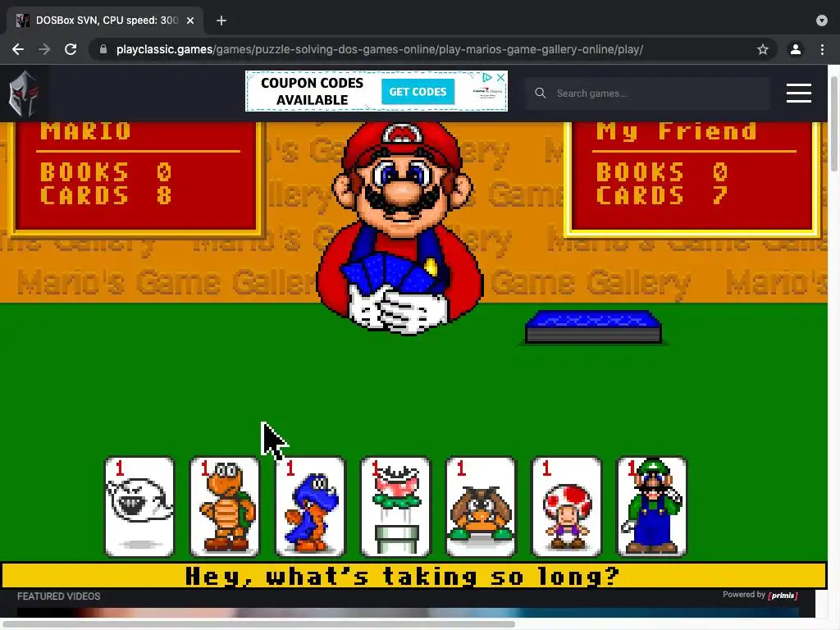The width and height of the screenshot is (840, 630).
Task: Click My Friend's CARDS 7 count
Action: pos(662,195)
